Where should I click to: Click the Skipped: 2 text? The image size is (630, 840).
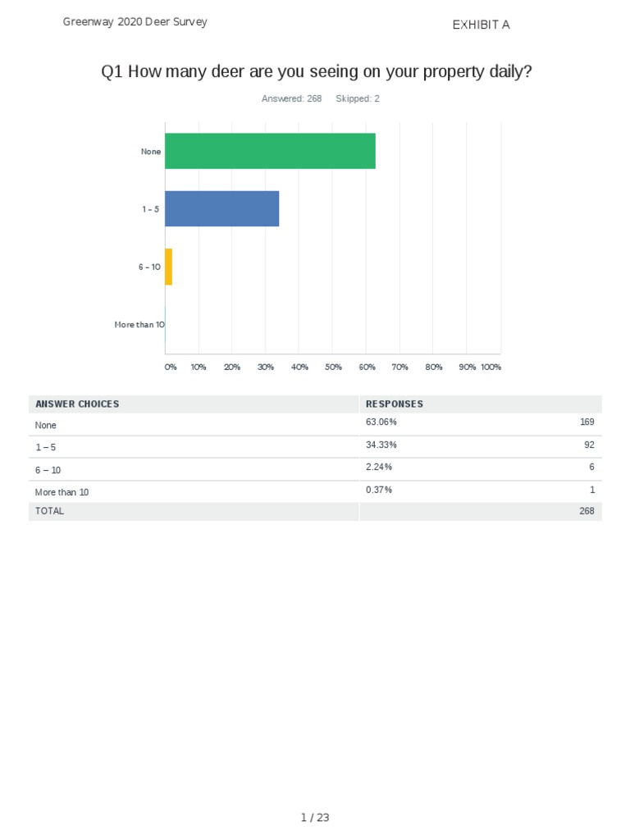coord(358,98)
